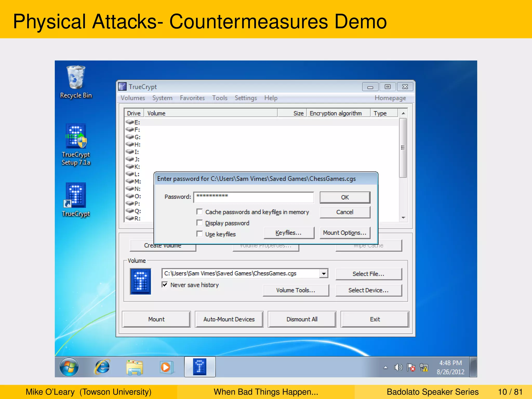Open the Help menu

pyautogui.click(x=271, y=98)
